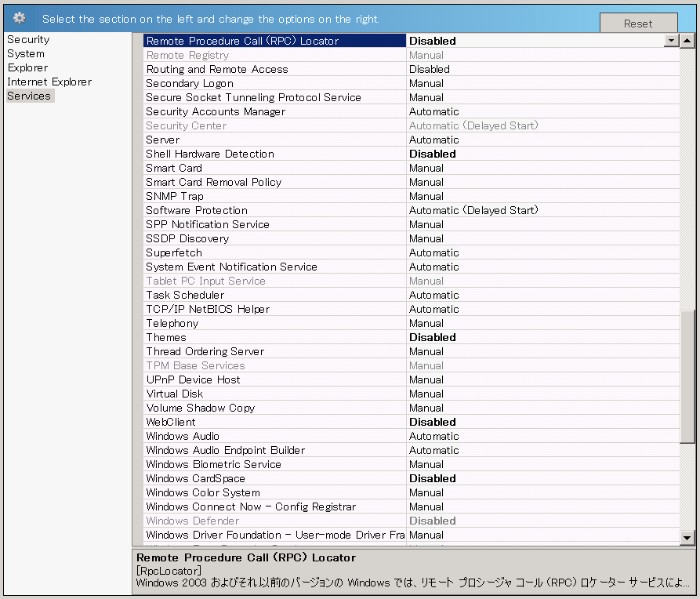Viewport: 700px width, 599px height.
Task: Switch to the Security section
Action: [28, 39]
